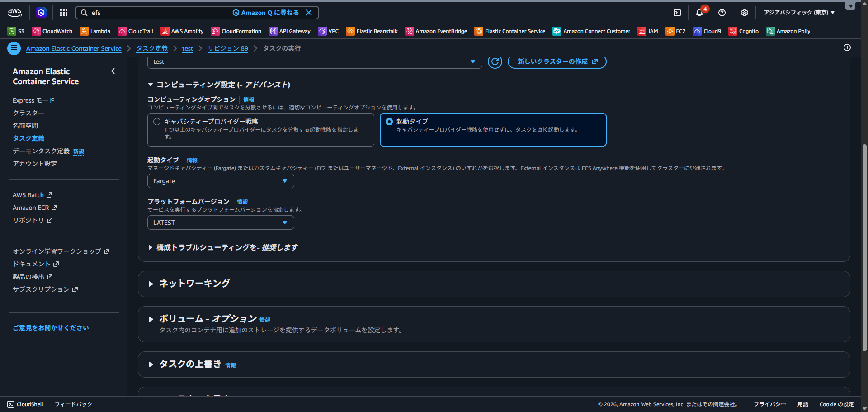Refresh the cluster list
This screenshot has width=868, height=412.
[x=495, y=62]
